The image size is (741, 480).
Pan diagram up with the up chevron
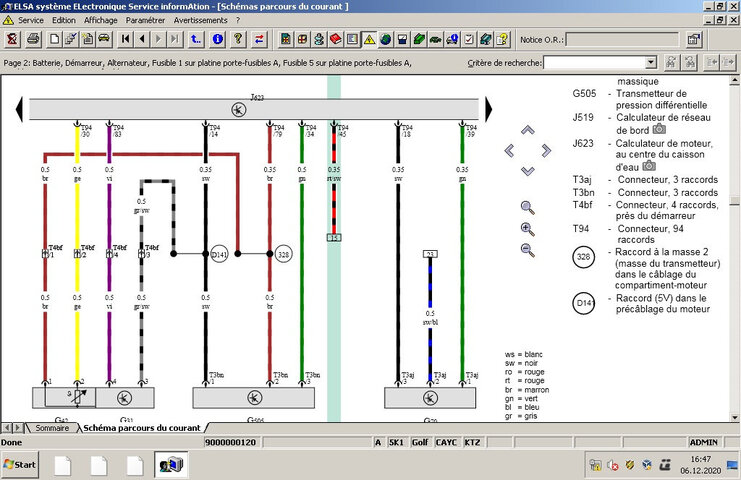point(528,130)
